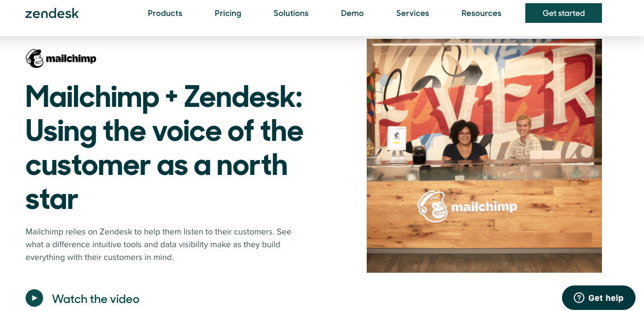Open the Products dropdown menu
644x311 pixels.
[x=165, y=13]
